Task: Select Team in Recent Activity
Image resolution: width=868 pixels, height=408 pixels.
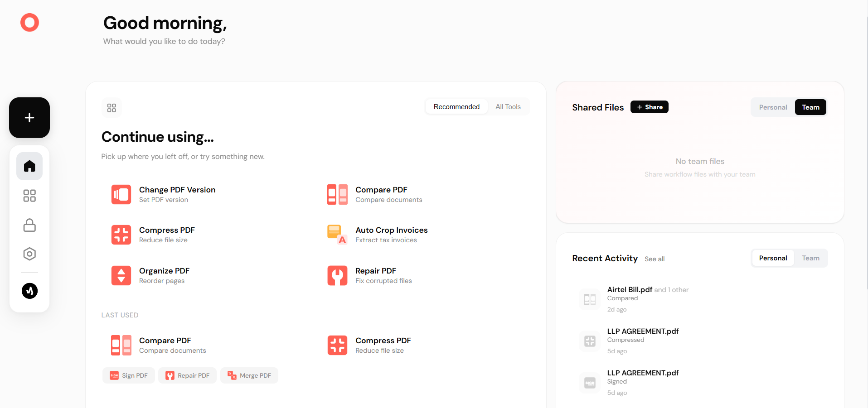Action: (810, 258)
